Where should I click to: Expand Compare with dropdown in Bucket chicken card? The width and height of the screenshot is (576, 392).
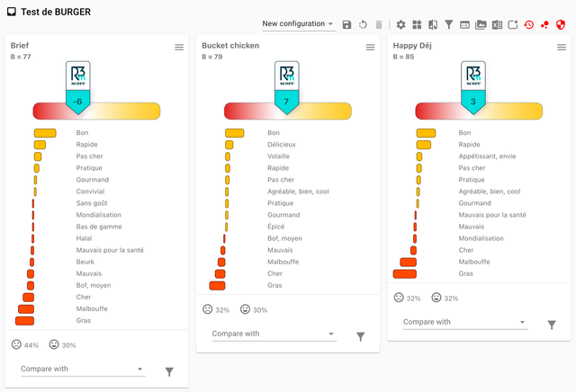click(273, 334)
